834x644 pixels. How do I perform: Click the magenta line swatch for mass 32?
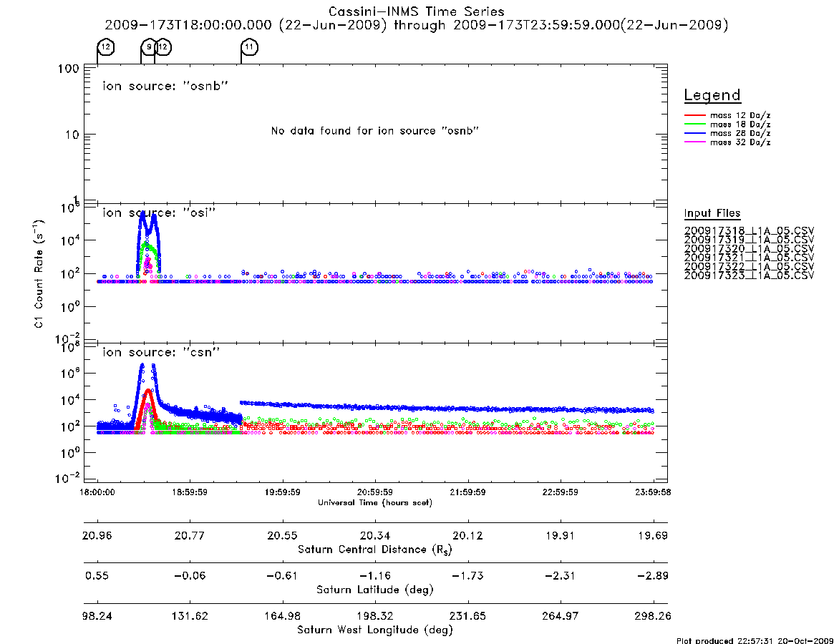694,142
